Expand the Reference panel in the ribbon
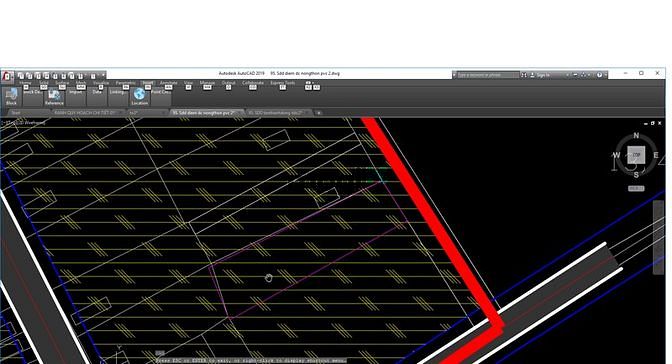The width and height of the screenshot is (672, 364). [x=54, y=97]
